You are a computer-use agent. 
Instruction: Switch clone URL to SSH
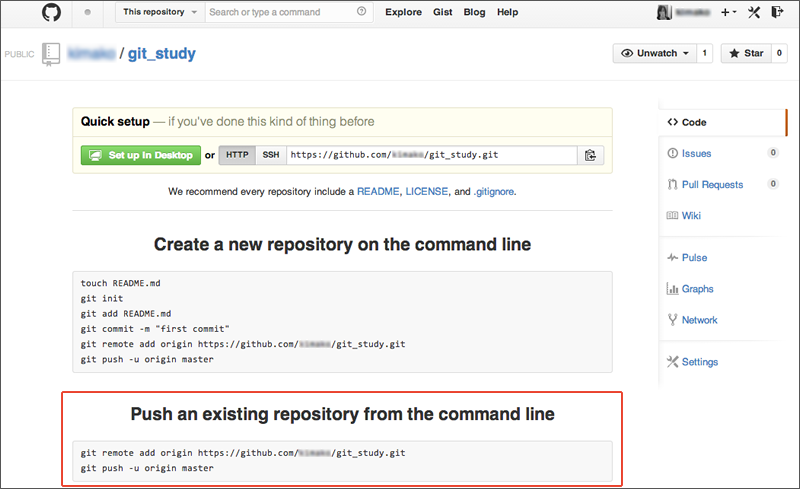tap(270, 155)
